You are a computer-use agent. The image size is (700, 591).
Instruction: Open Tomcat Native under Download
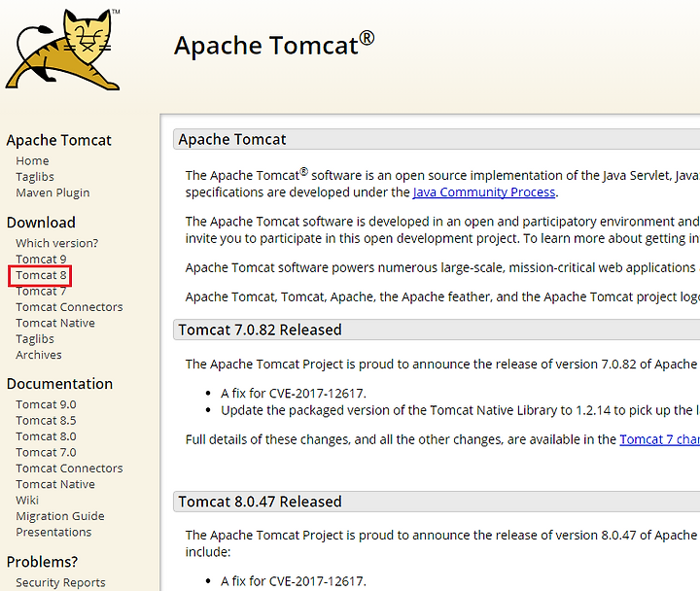click(55, 323)
